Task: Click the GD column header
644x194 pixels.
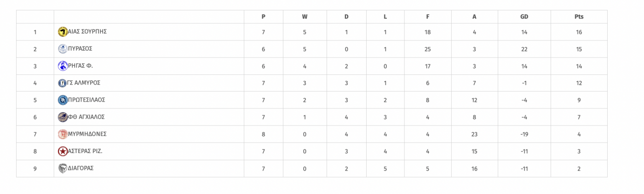Action: tap(524, 17)
